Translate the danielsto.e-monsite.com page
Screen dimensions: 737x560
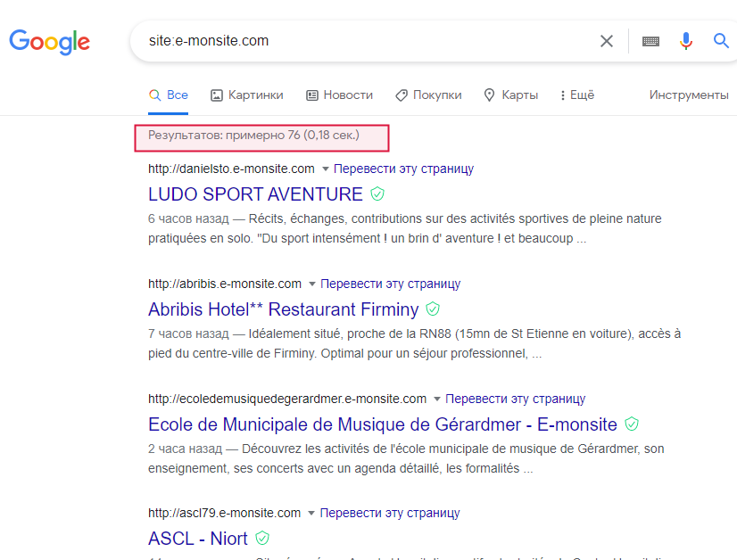coord(403,169)
